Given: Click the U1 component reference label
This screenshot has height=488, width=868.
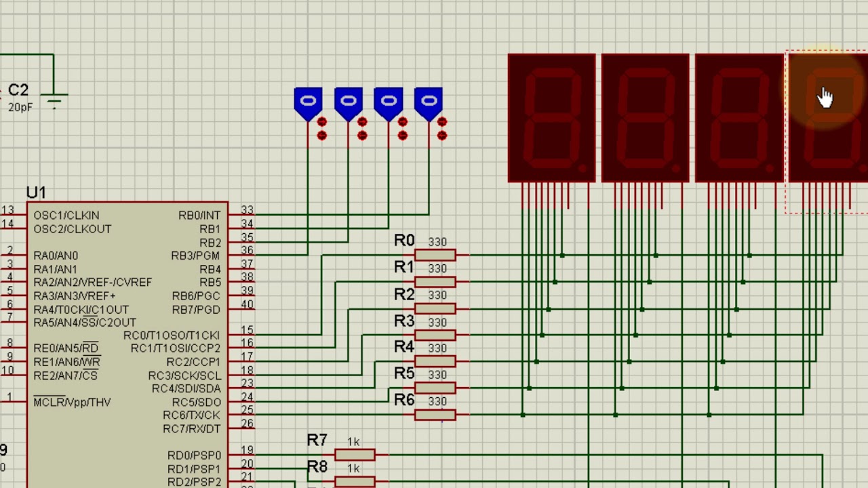Looking at the screenshot, I should pyautogui.click(x=36, y=193).
